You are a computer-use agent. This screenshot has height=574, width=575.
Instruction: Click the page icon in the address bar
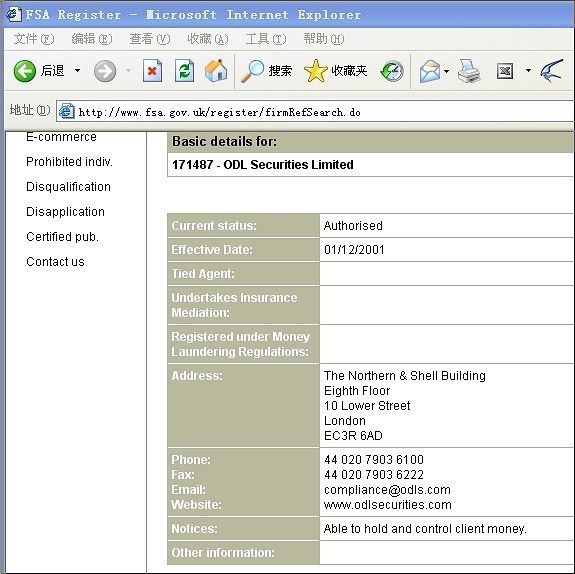66,111
